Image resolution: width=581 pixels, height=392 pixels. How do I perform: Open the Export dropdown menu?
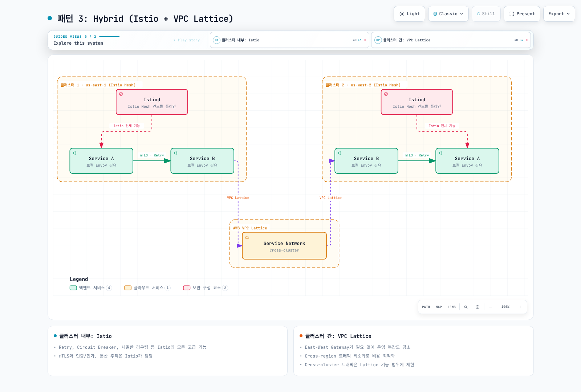(x=559, y=14)
